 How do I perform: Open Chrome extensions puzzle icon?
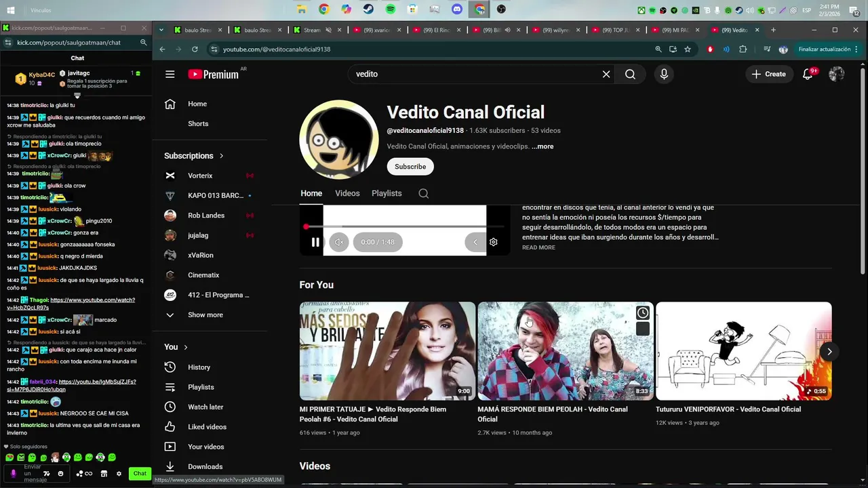coord(743,49)
